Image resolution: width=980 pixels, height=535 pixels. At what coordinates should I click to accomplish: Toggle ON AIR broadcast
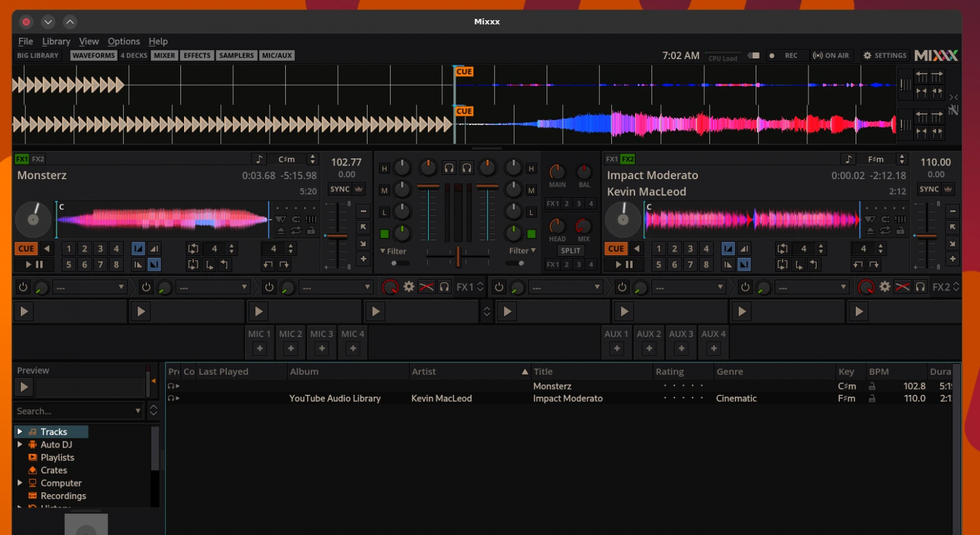click(x=830, y=55)
